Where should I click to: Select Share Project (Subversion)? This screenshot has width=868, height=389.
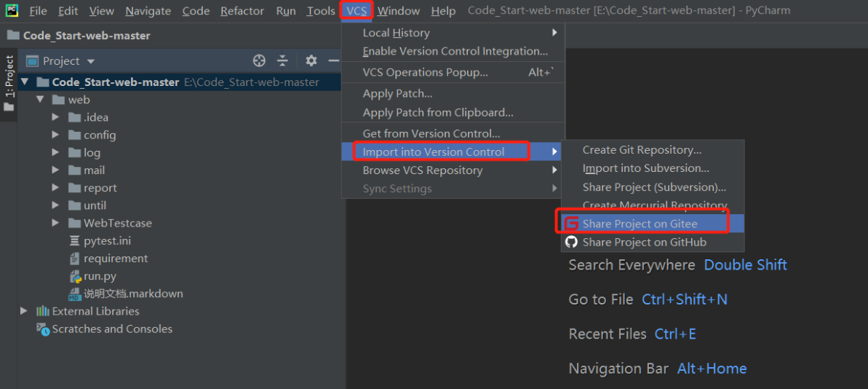pos(653,186)
